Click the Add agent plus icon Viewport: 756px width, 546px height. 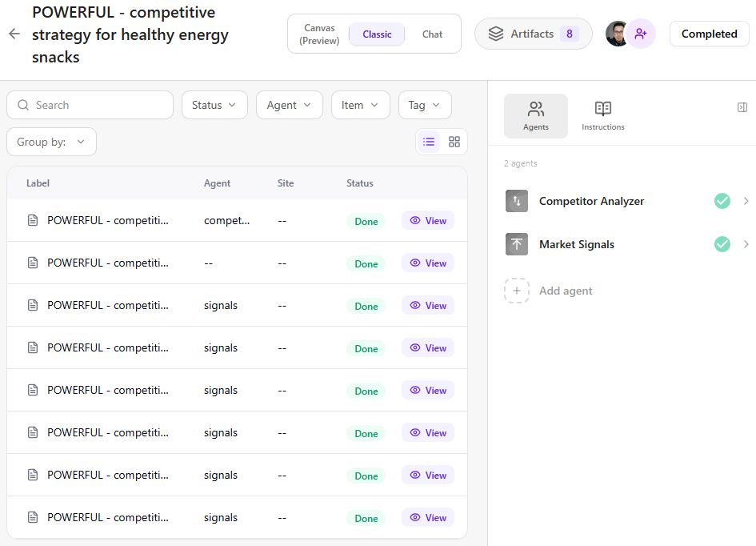pos(517,291)
